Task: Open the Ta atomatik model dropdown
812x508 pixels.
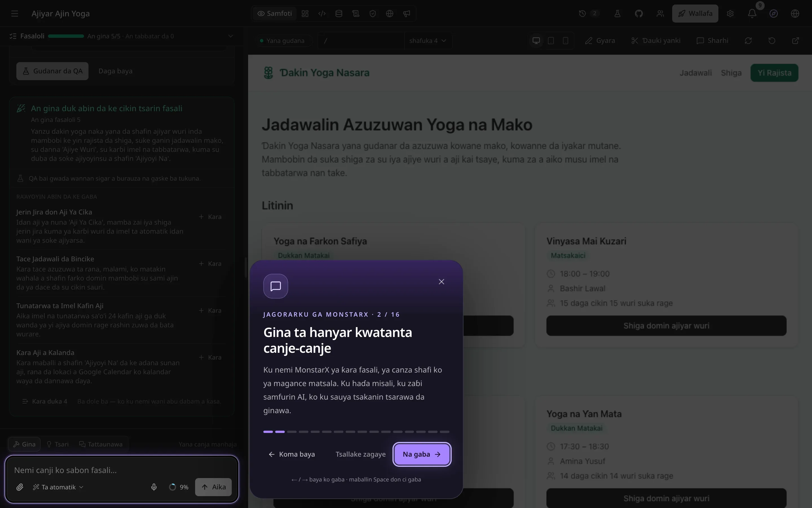Action: (x=58, y=487)
